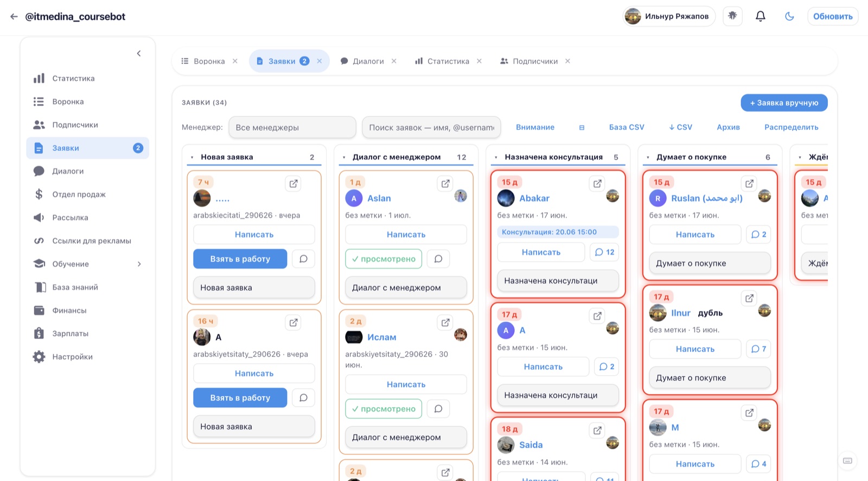The image size is (868, 481).
Task: Open notifications bell
Action: (x=761, y=16)
